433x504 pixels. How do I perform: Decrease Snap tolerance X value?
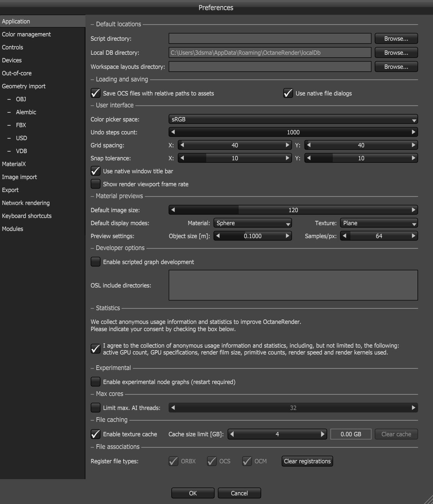point(182,158)
